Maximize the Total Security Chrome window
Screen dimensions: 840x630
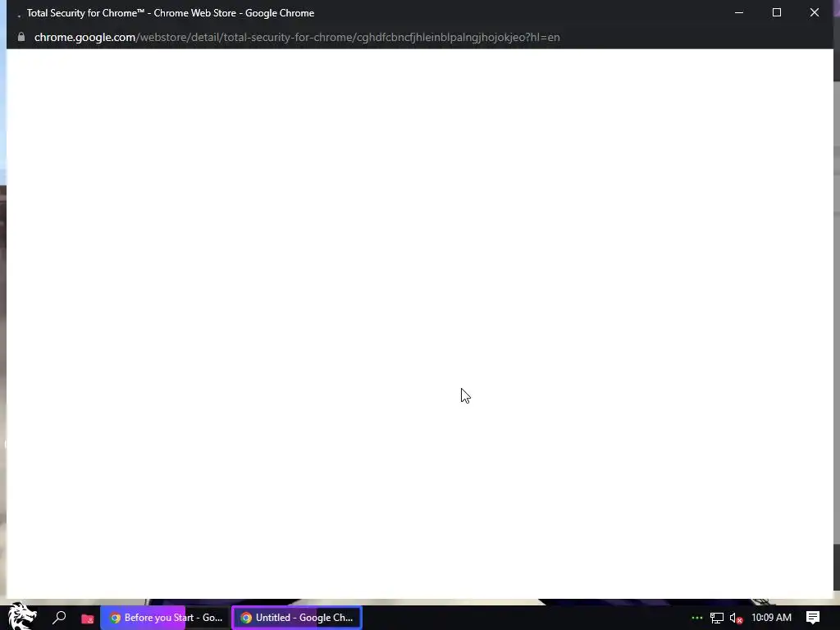tap(776, 12)
